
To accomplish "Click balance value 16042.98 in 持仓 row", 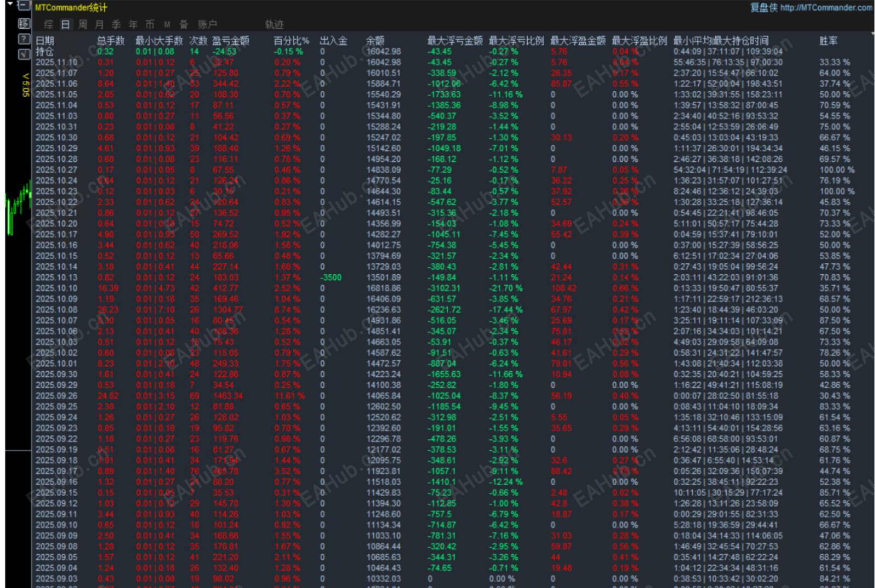I will coord(383,51).
